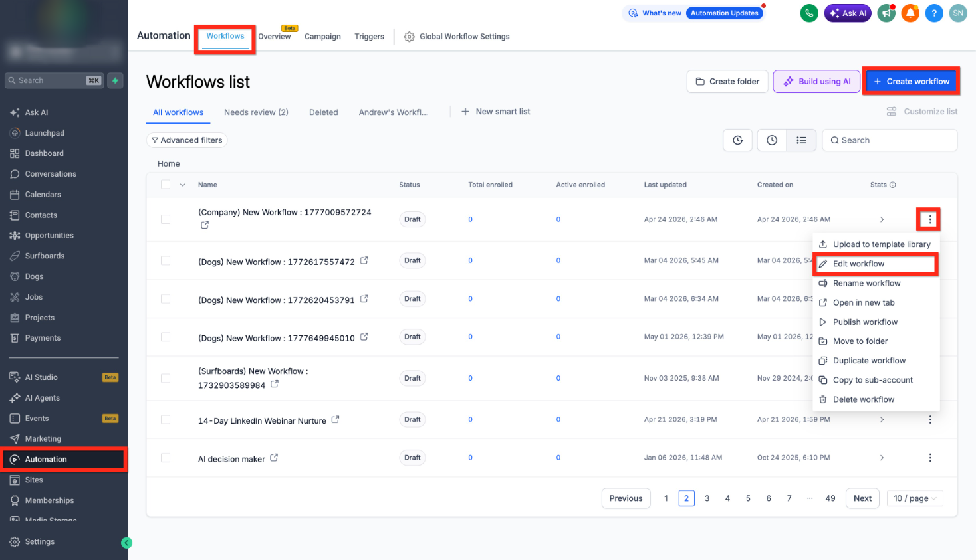Click the Ask AI button in top bar
This screenshot has width=976, height=560.
coord(848,13)
